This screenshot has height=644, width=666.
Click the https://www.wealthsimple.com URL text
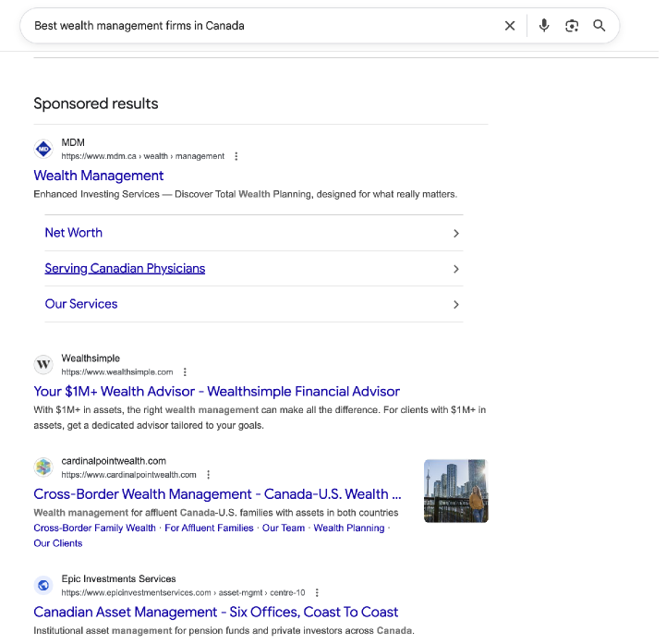(x=117, y=372)
